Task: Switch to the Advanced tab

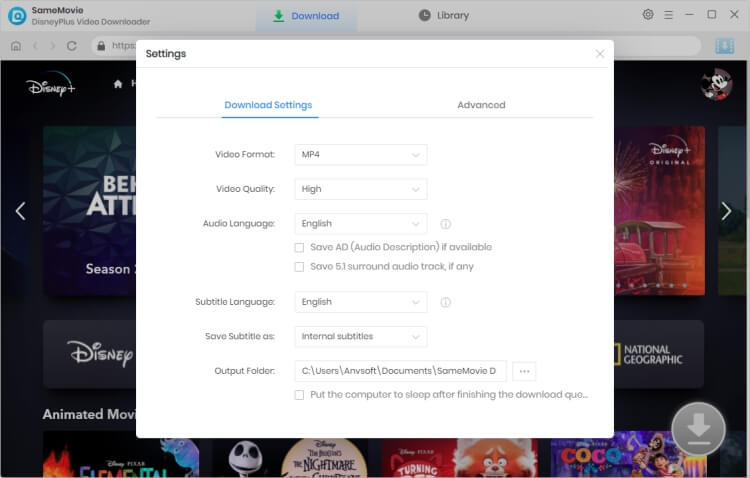Action: click(x=481, y=105)
